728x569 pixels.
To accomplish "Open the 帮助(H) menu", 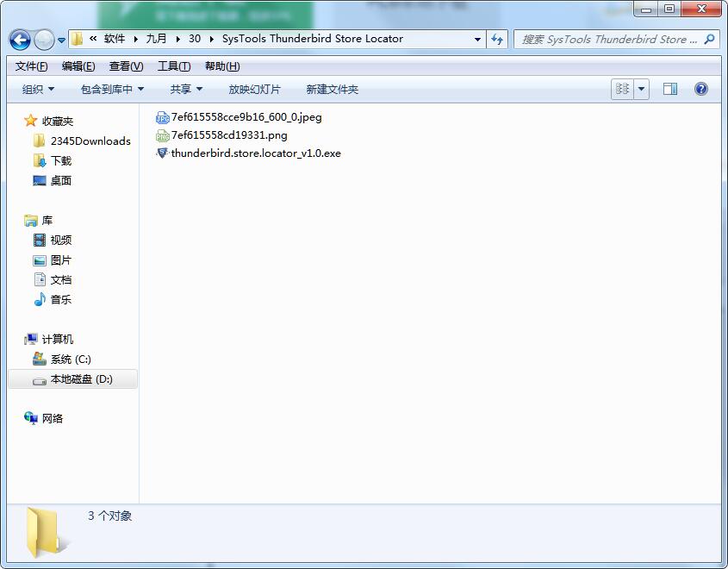I will [222, 66].
